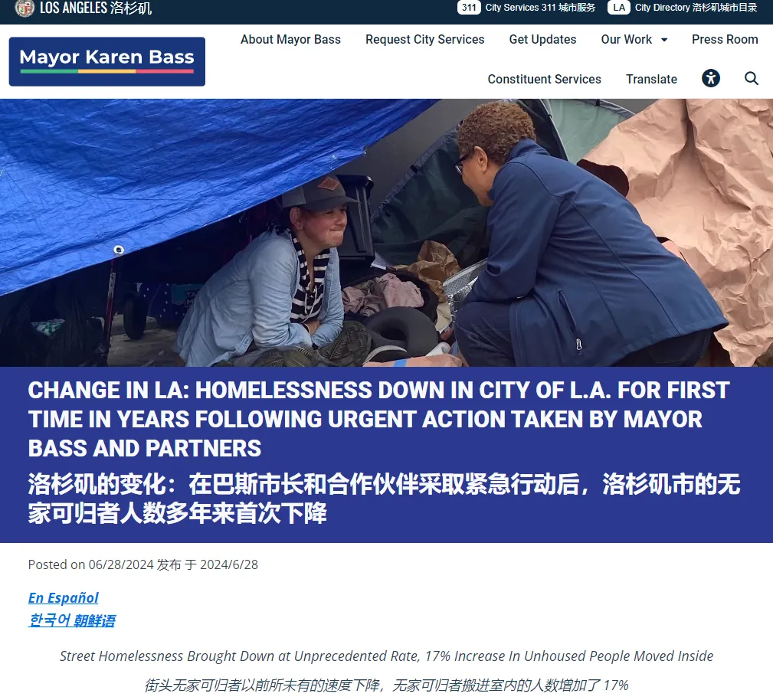Viewport: 773px width, 700px height.
Task: Open the Korean language version link
Action: point(72,620)
